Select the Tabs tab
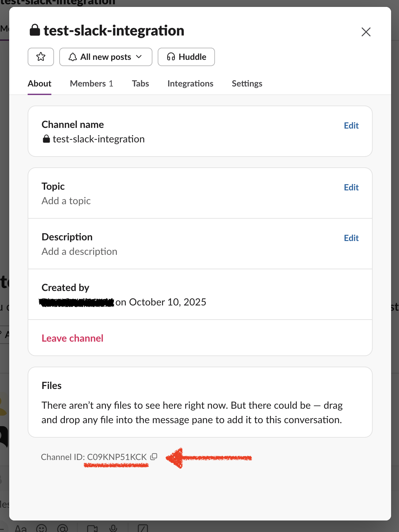The width and height of the screenshot is (399, 532). pos(140,84)
